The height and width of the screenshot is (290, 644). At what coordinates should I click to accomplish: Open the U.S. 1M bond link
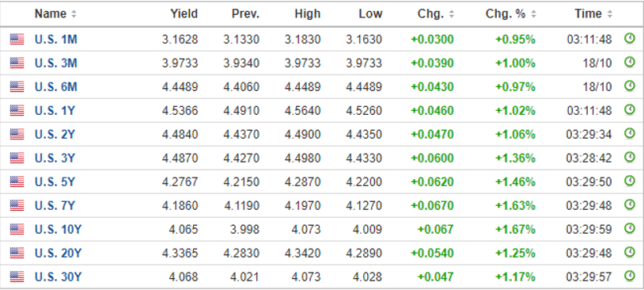click(56, 40)
